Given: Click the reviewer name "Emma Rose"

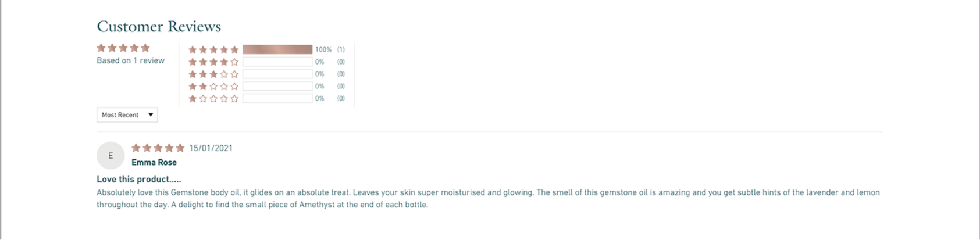Looking at the screenshot, I should (x=154, y=163).
